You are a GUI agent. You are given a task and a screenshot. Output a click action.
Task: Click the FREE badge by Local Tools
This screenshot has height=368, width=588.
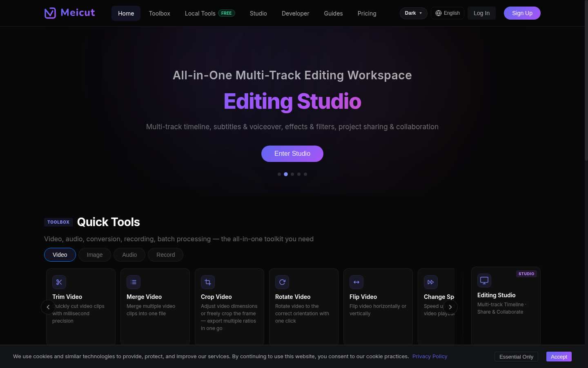tap(227, 13)
